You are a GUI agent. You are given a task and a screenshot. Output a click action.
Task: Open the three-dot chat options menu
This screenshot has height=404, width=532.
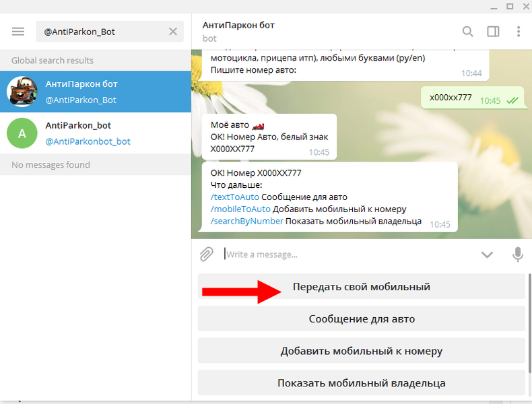(x=519, y=32)
